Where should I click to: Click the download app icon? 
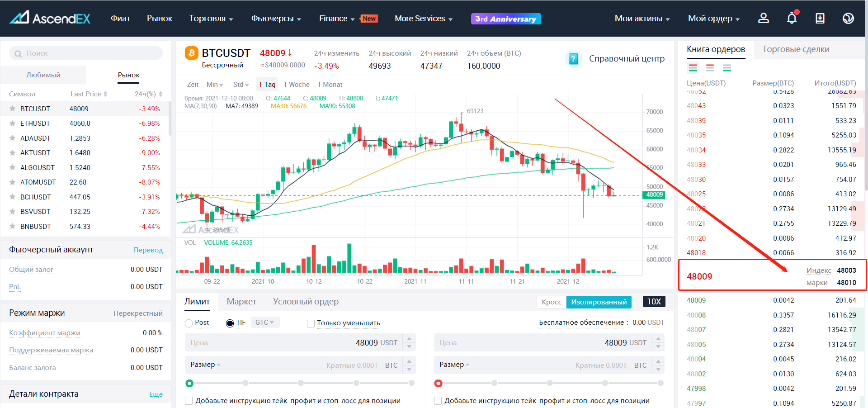(x=820, y=18)
